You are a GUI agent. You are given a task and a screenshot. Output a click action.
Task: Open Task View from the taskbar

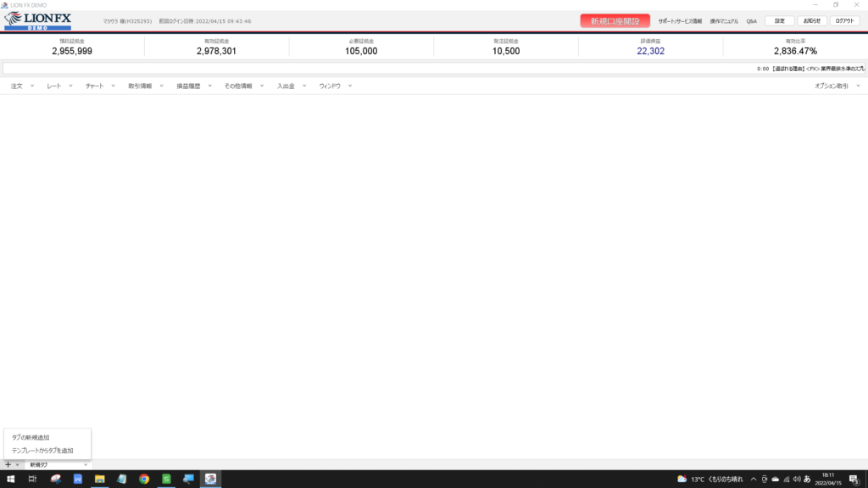click(33, 480)
